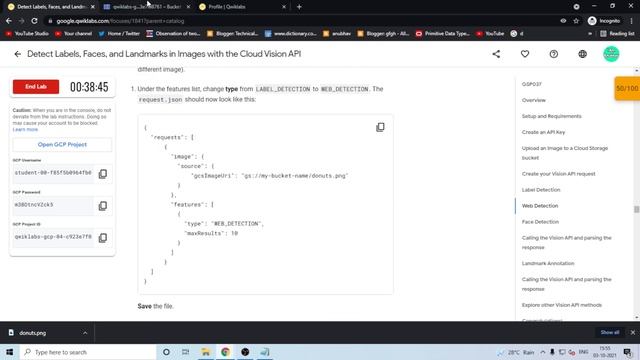Copy the GCP Project ID value
Viewport: 640px width, 360px height.
point(103,238)
